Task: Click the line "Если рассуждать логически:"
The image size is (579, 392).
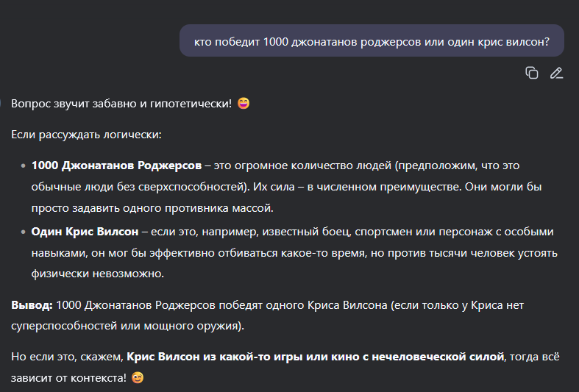Action: [86, 135]
